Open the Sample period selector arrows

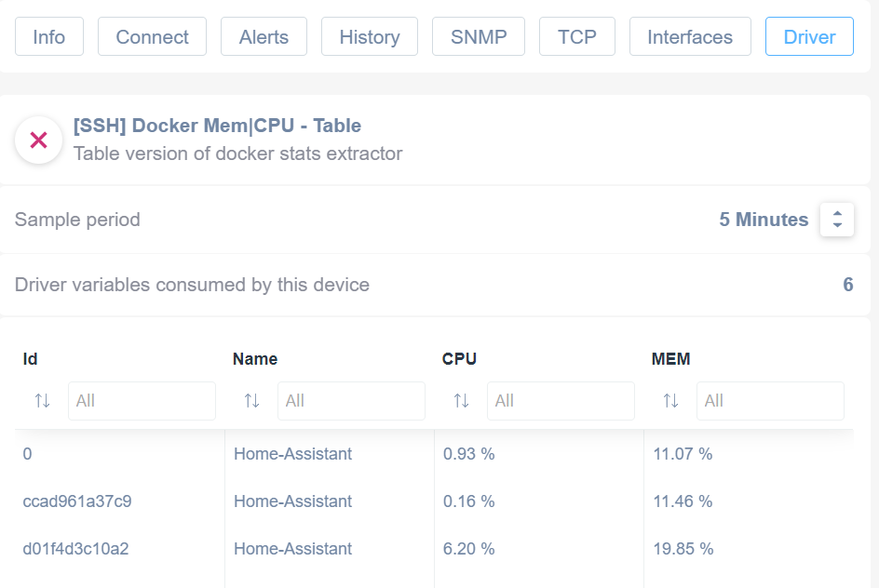coord(837,220)
